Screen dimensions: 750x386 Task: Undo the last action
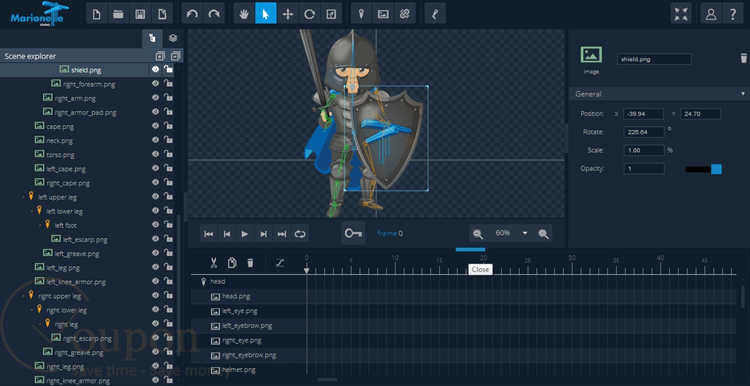(192, 13)
